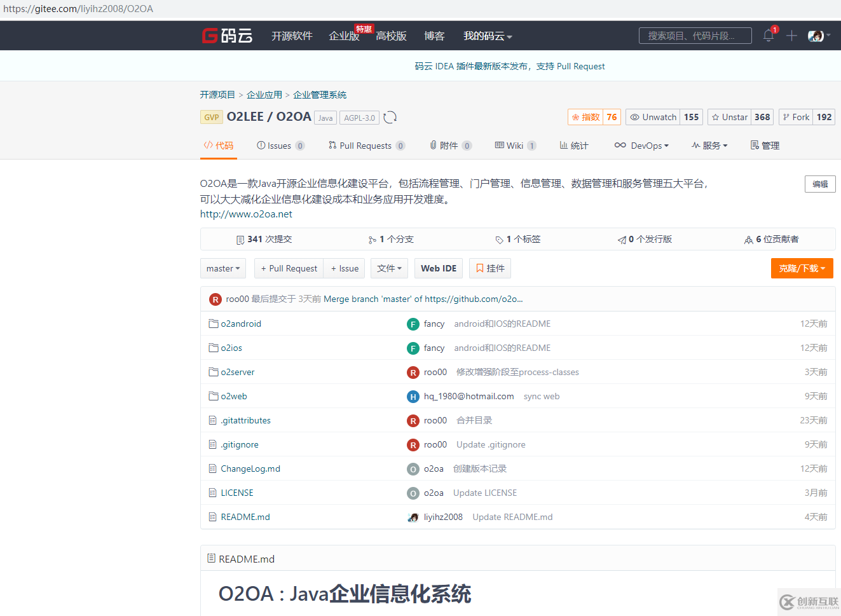The height and width of the screenshot is (616, 841).
Task: Open README.md in the file list
Action: 245,517
